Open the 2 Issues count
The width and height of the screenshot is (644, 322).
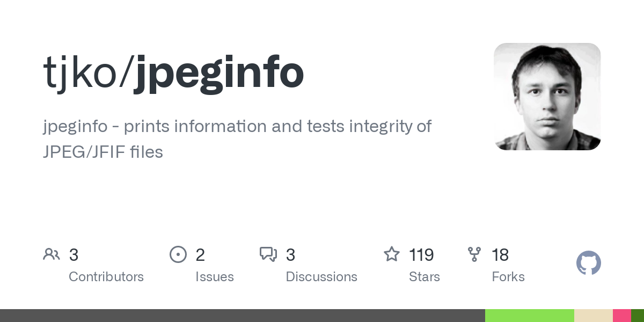click(200, 255)
